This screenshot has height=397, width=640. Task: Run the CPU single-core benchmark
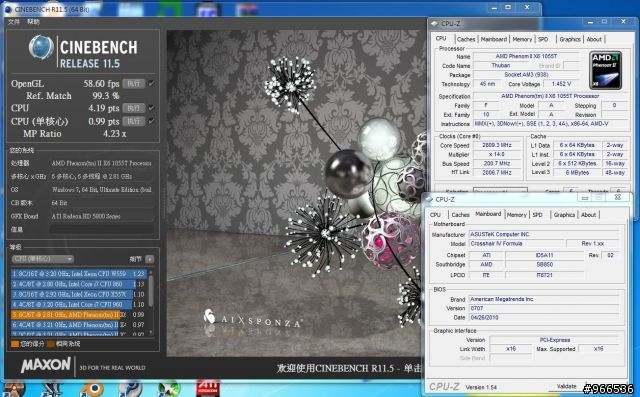pos(133,121)
